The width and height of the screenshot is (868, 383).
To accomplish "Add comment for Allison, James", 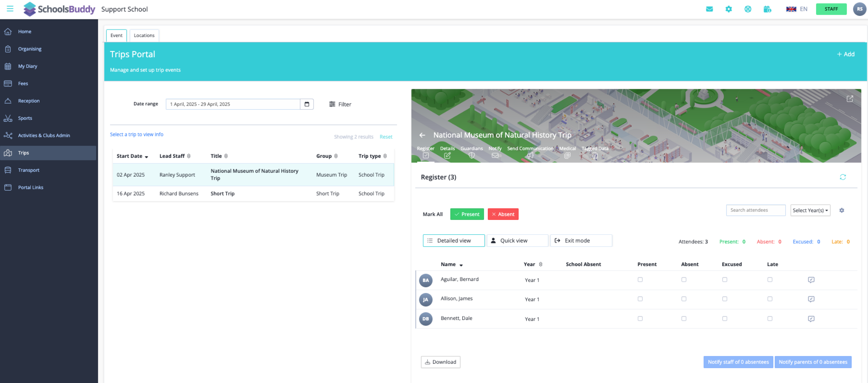I will pyautogui.click(x=811, y=299).
